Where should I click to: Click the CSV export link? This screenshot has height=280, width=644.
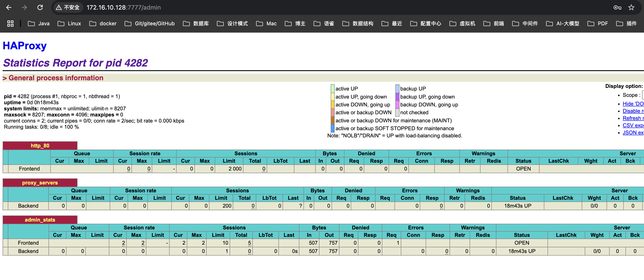[x=633, y=125]
